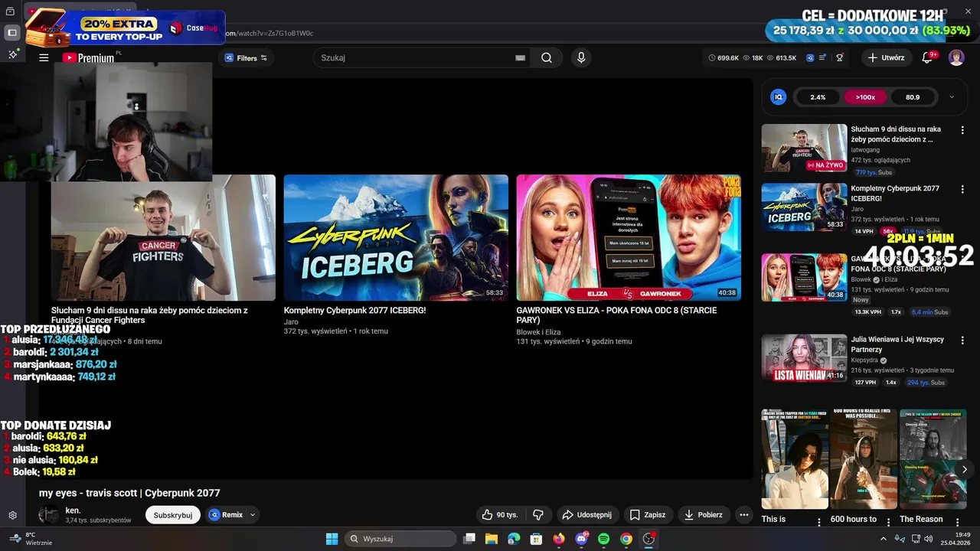Click the Zapisz save button

click(648, 515)
